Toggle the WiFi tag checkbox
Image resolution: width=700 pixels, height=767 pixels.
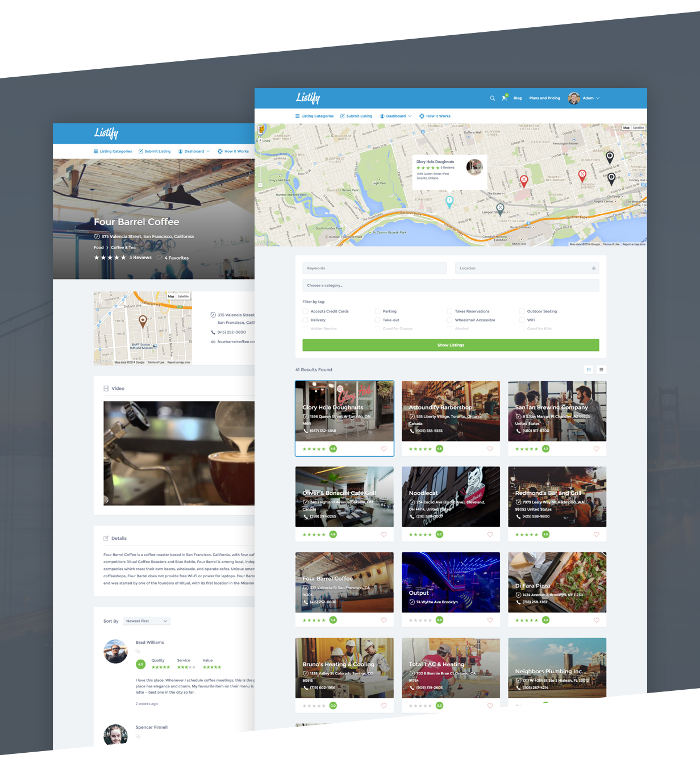pyautogui.click(x=522, y=320)
